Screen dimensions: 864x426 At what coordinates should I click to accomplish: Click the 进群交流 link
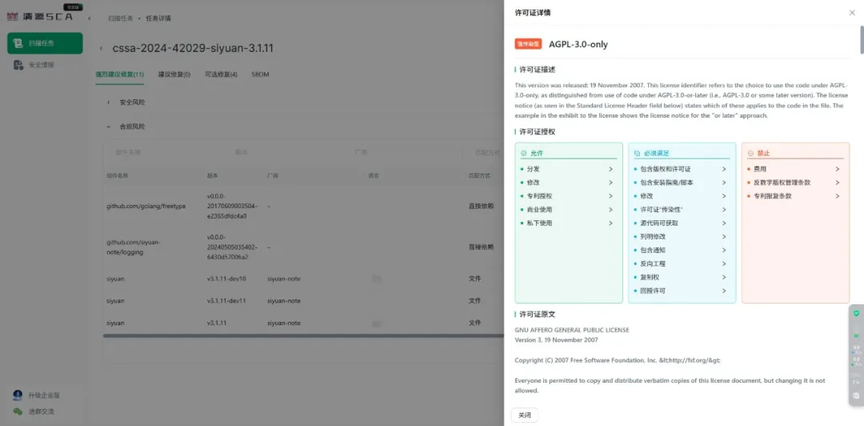[x=41, y=412]
